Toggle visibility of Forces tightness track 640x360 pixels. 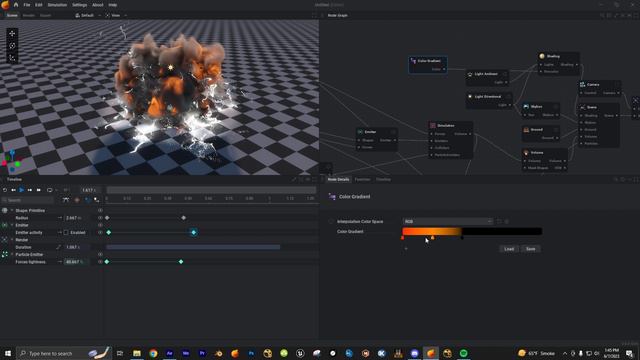point(100,262)
